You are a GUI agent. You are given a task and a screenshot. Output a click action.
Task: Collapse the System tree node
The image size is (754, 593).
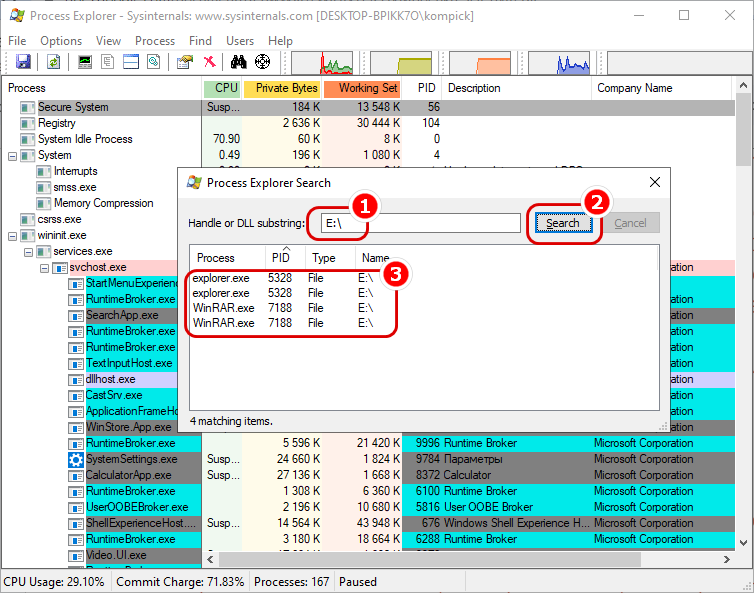pos(13,156)
